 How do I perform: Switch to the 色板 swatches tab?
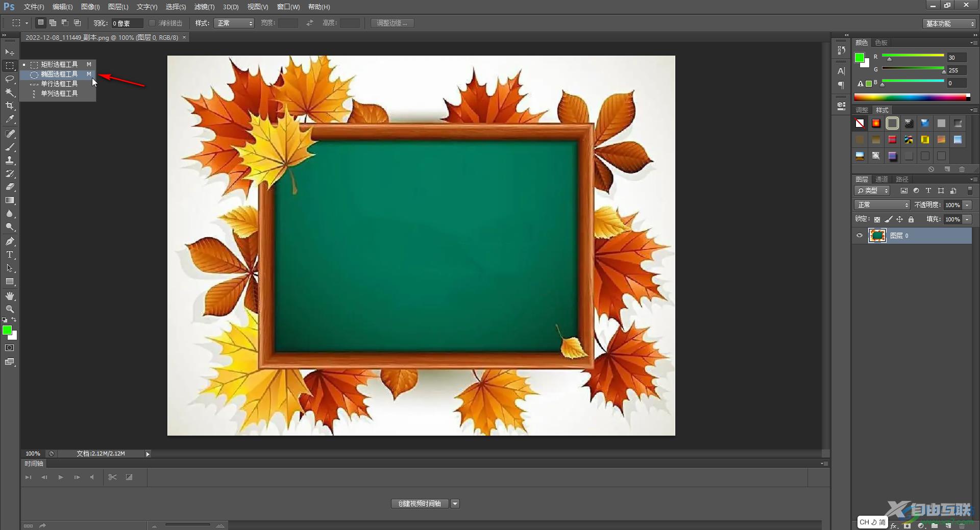coord(881,42)
